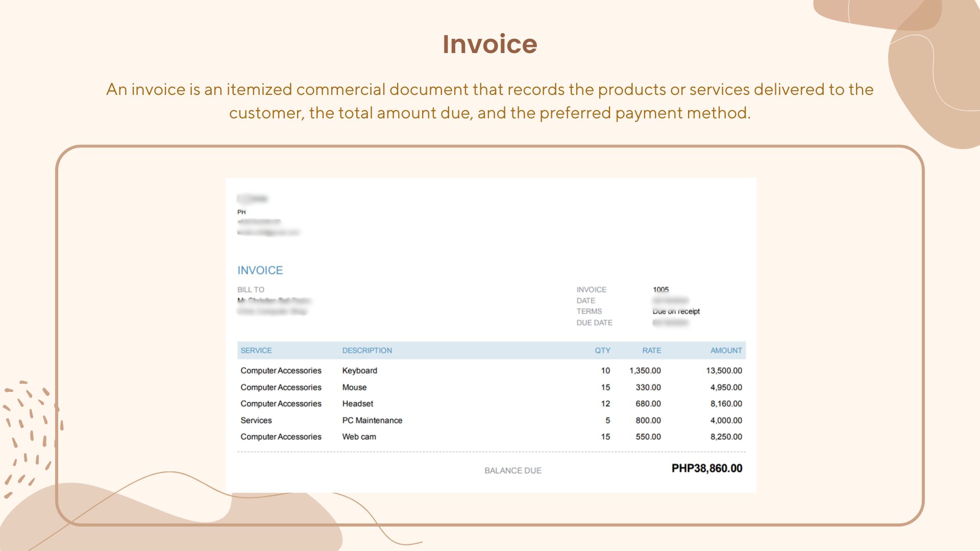Select the DESCRIPTION column header
This screenshot has height=551, width=980.
click(x=367, y=350)
